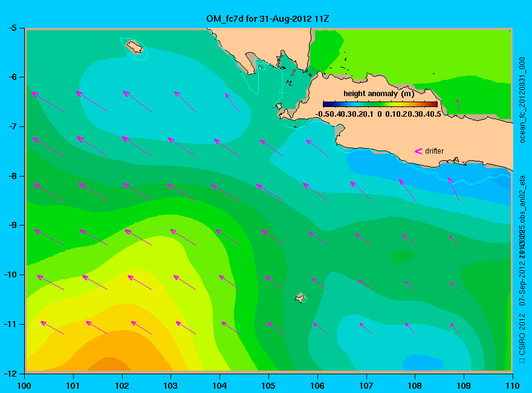
Task: Click the y-axis label -8
Action: (13, 176)
